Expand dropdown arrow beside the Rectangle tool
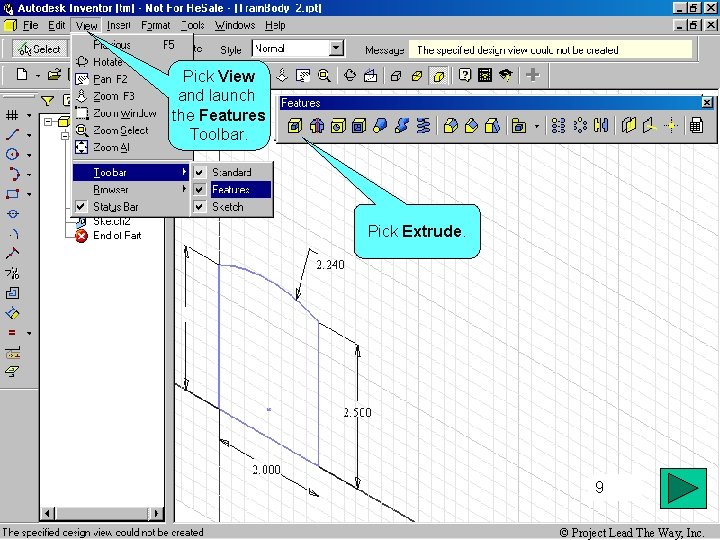The height and width of the screenshot is (540, 720). pyautogui.click(x=29, y=194)
